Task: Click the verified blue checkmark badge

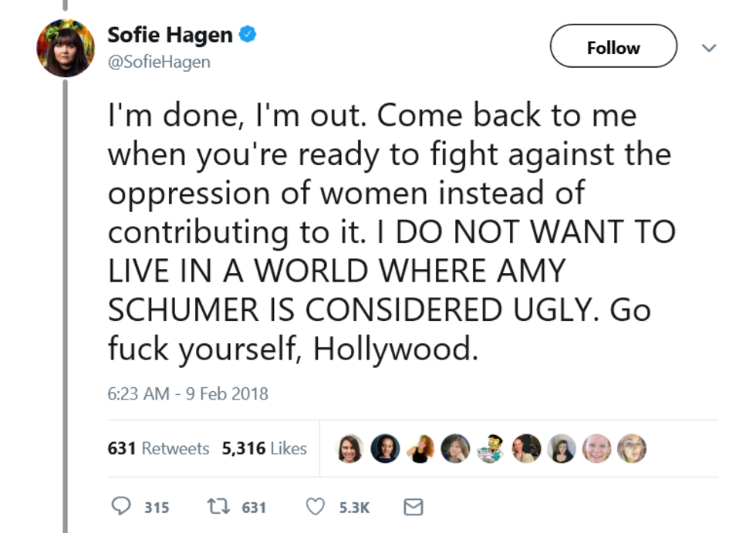Action: point(248,32)
